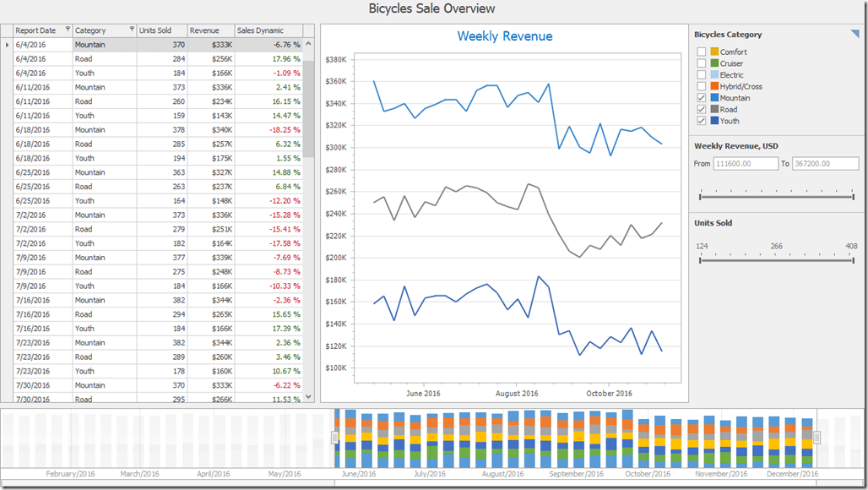Screen dimensions: 868x490
Task: Sort by the Sales Dynamic column header
Action: tap(269, 30)
